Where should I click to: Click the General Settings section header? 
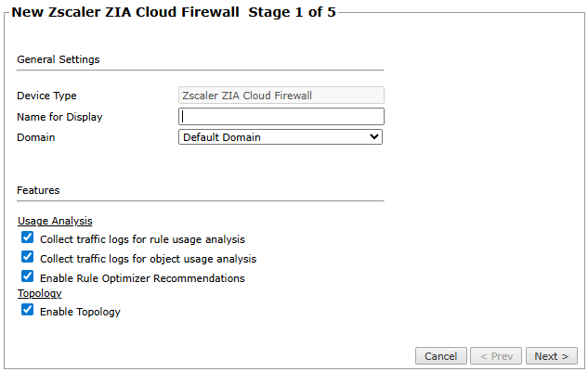(x=58, y=59)
